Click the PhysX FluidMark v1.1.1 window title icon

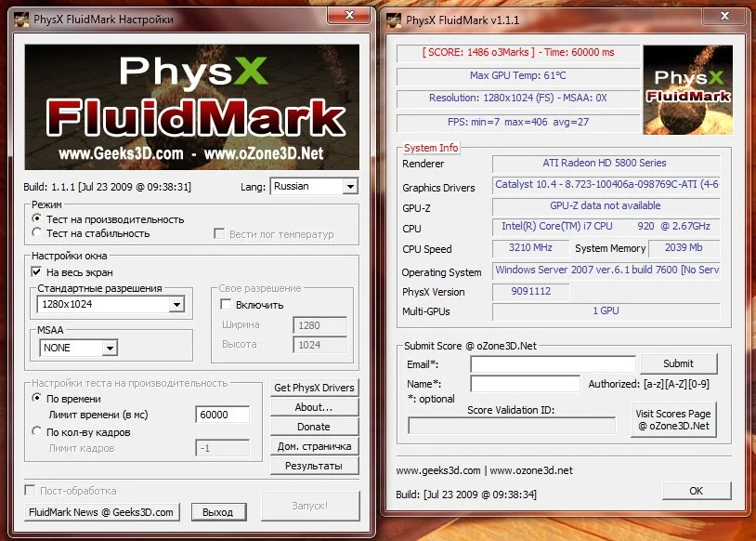pyautogui.click(x=394, y=20)
